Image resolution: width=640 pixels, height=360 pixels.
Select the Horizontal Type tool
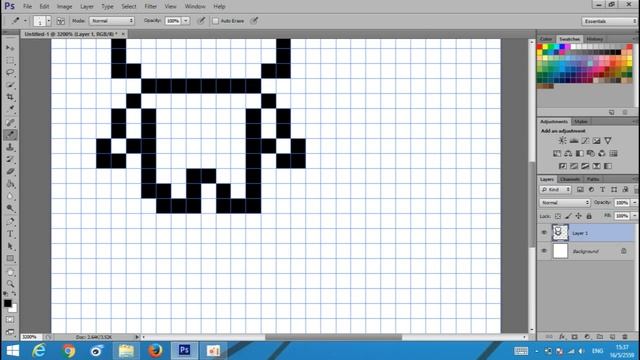coord(10,234)
